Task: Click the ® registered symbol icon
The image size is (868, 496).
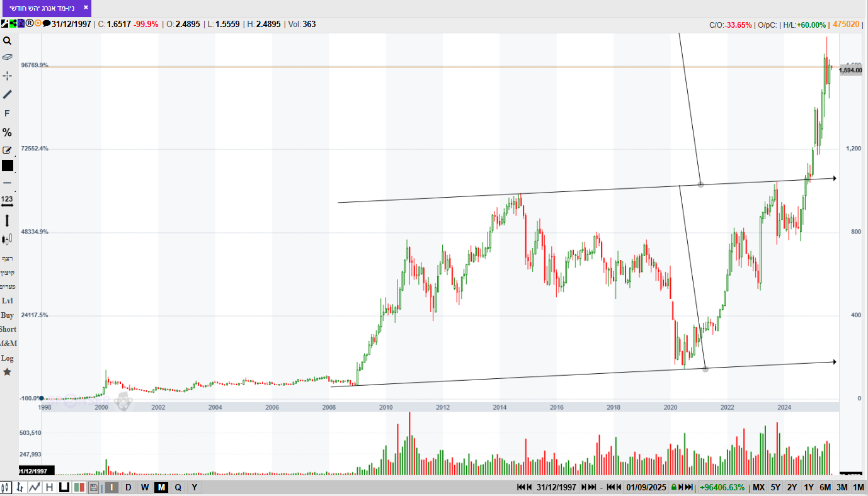Action: (x=29, y=24)
